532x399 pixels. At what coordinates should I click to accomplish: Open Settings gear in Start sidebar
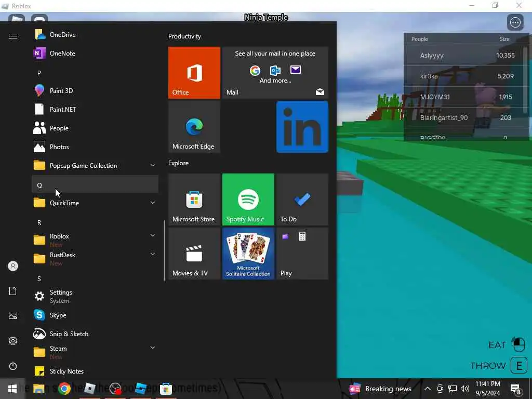pos(13,341)
